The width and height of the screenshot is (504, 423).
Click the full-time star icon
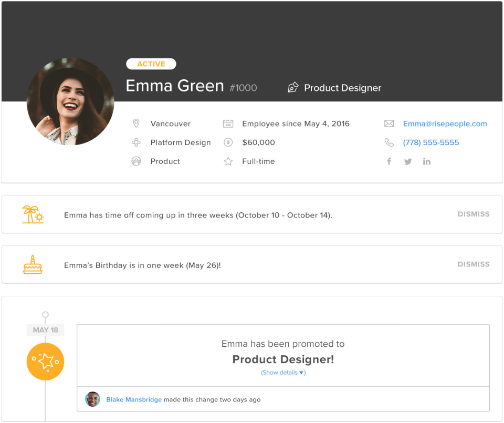(228, 161)
